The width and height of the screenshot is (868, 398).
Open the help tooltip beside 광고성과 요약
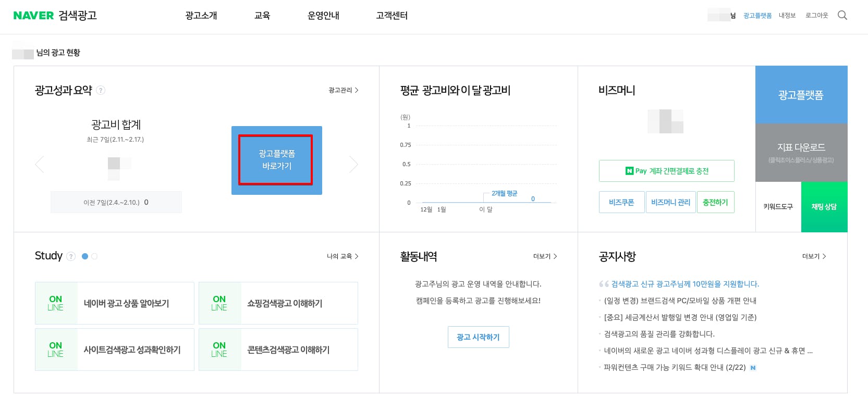click(101, 90)
